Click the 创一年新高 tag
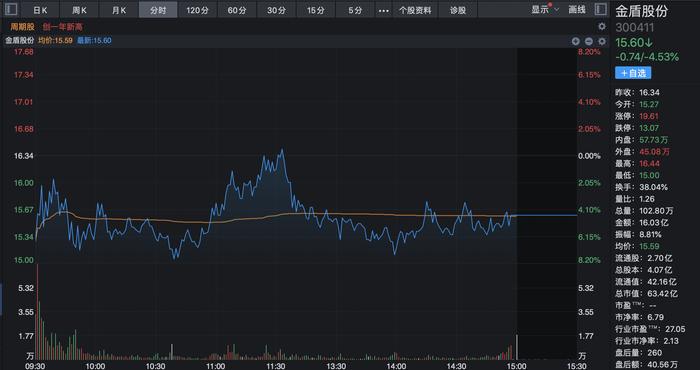Image resolution: width=700 pixels, height=370 pixels. pos(63,27)
